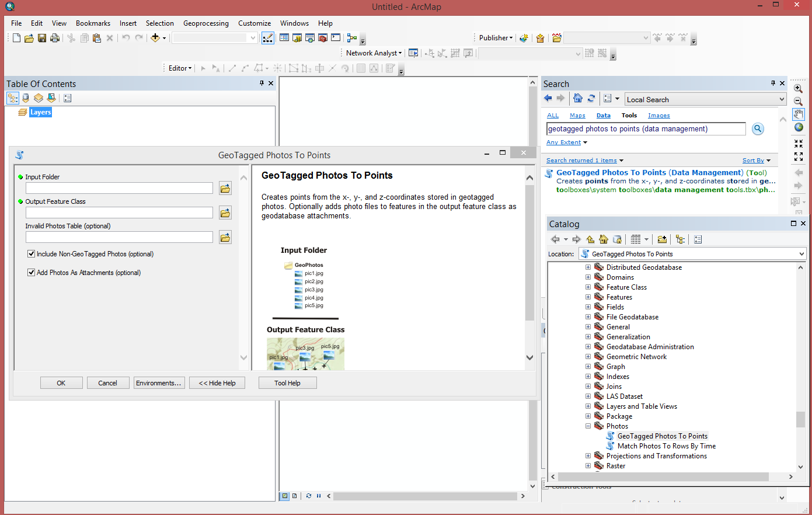Open the Network Analyst dropdown
Viewport: 812px width, 515px height.
point(374,53)
